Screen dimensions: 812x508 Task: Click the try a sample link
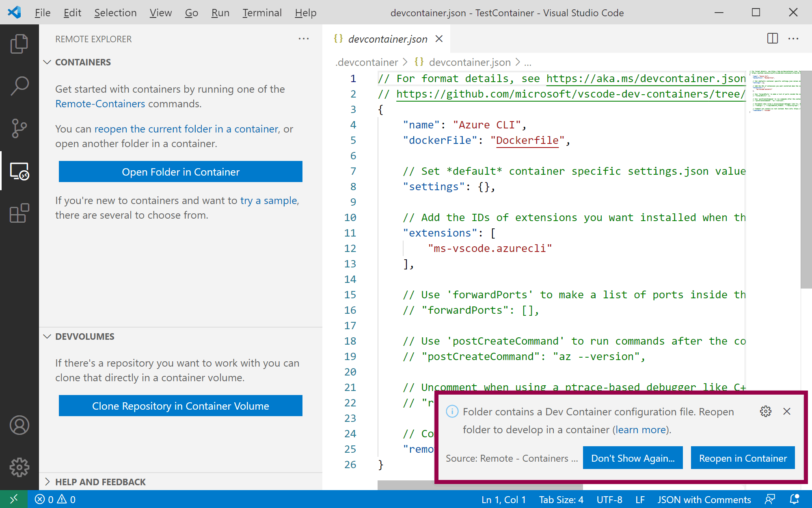tap(269, 200)
